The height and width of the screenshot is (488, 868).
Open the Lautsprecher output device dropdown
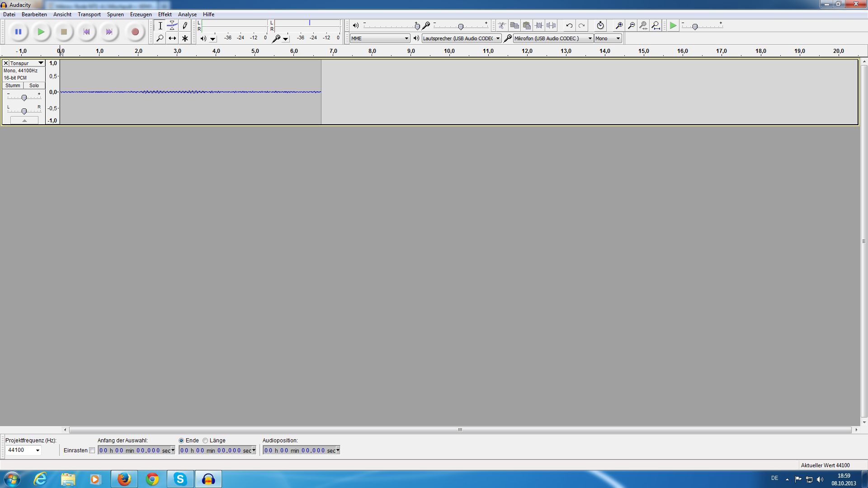(x=461, y=38)
